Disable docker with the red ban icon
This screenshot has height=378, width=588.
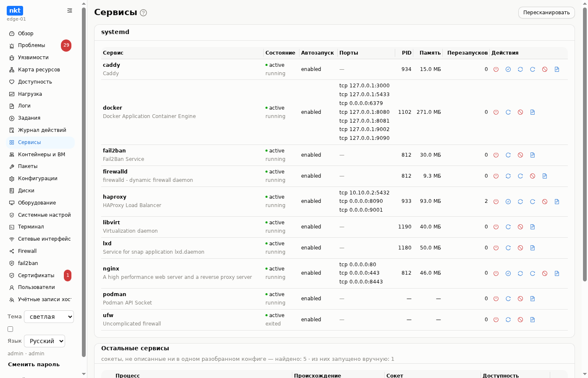coord(520,112)
